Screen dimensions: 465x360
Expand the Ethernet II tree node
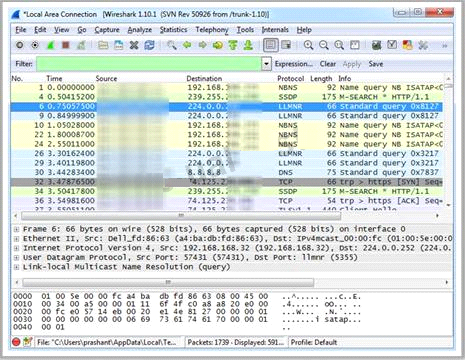click(x=16, y=239)
